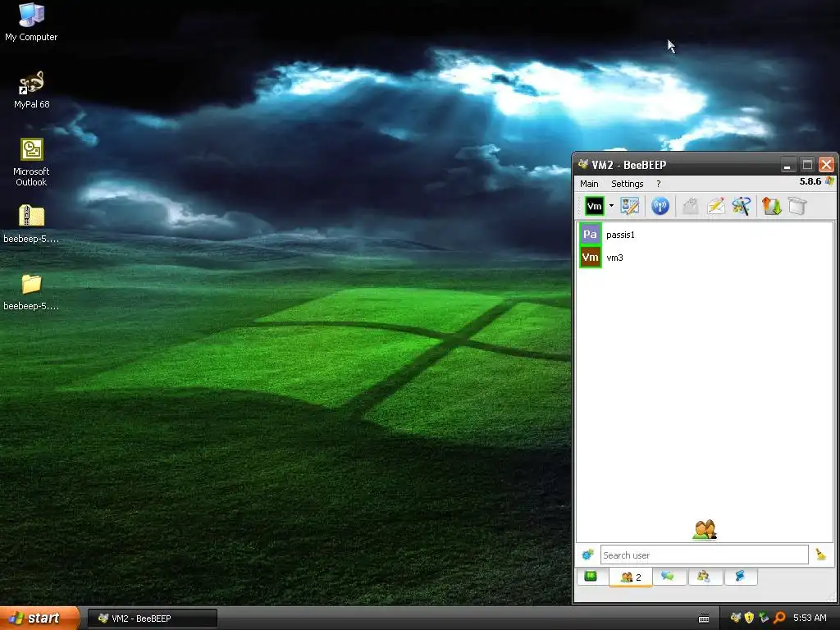Click the wand icon in BeeBEEP toolbar

(742, 206)
